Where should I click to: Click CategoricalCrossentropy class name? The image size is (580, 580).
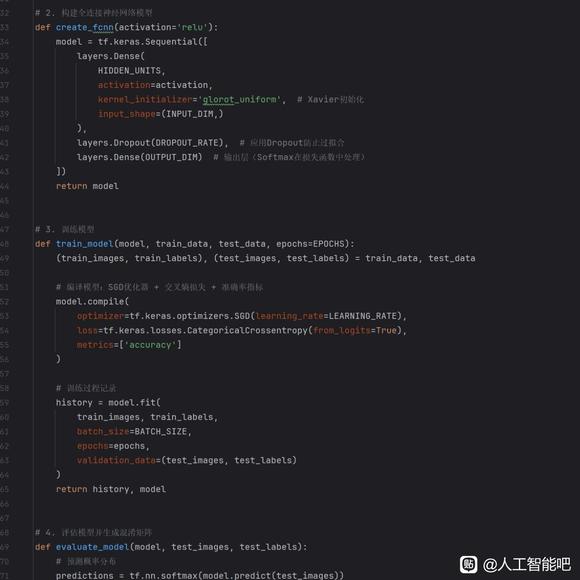(x=247, y=330)
